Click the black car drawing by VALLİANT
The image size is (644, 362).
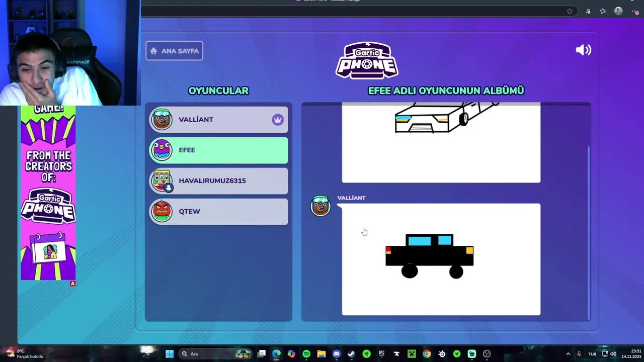(429, 256)
